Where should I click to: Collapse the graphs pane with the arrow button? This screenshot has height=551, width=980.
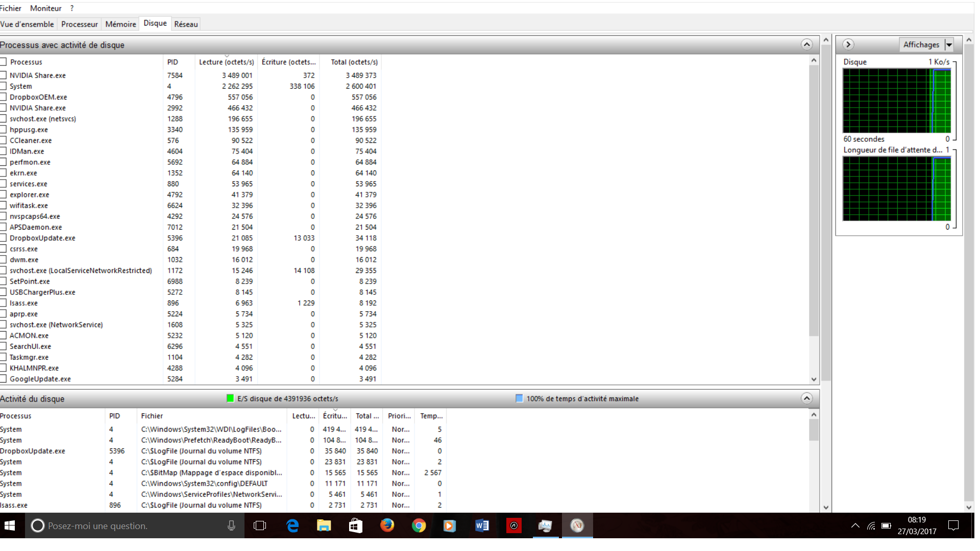(848, 44)
